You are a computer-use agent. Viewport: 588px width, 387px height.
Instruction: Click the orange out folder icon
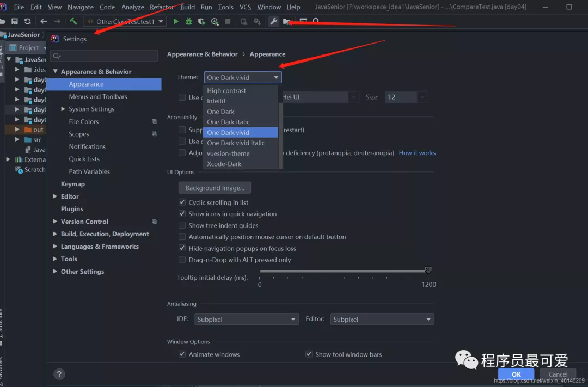click(28, 130)
